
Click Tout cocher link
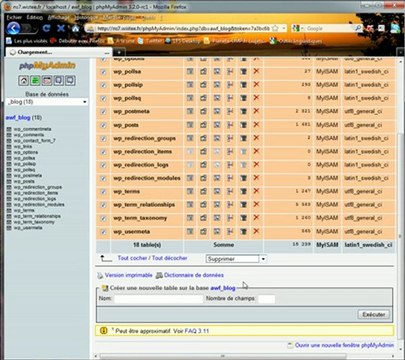point(132,258)
